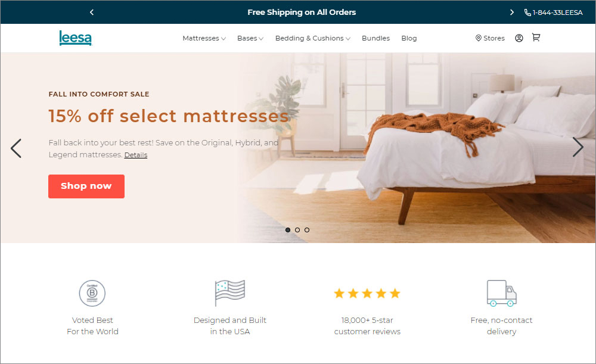The height and width of the screenshot is (364, 596).
Task: Open the Blog menu item
Action: (x=409, y=38)
